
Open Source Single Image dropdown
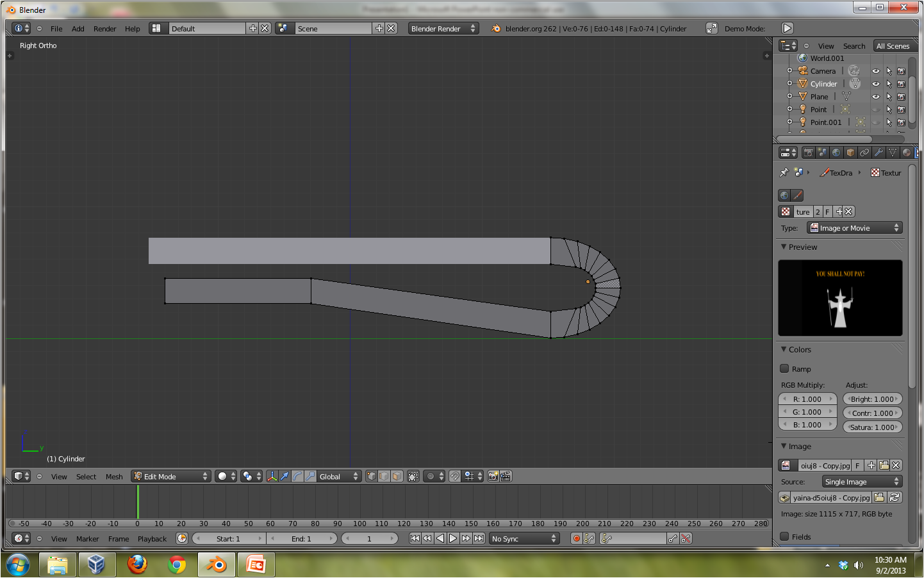(x=862, y=481)
